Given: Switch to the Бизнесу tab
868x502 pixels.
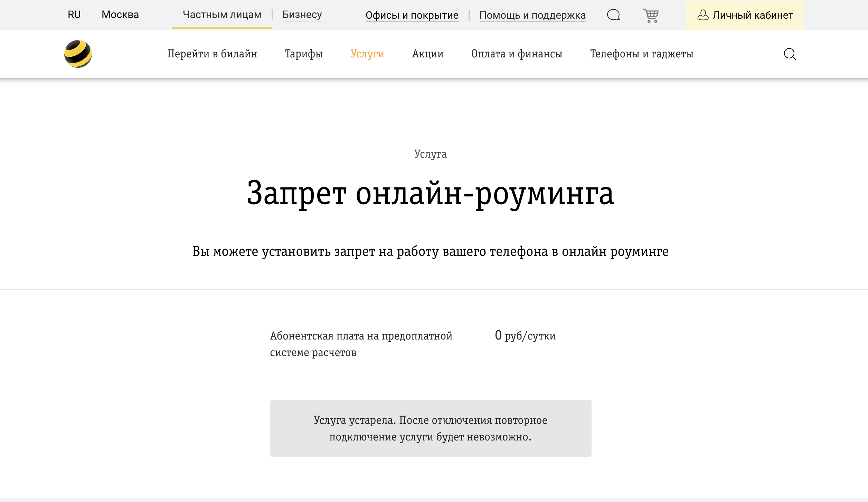Looking at the screenshot, I should pyautogui.click(x=302, y=15).
